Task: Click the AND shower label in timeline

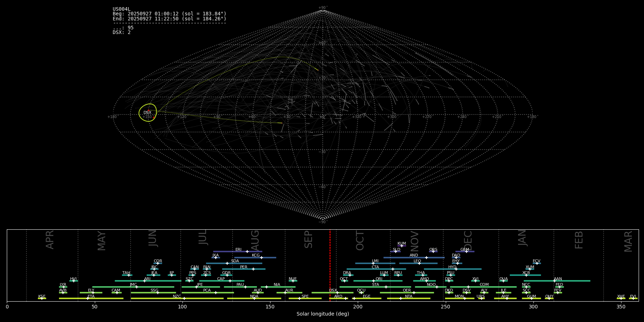Action: 414,255
